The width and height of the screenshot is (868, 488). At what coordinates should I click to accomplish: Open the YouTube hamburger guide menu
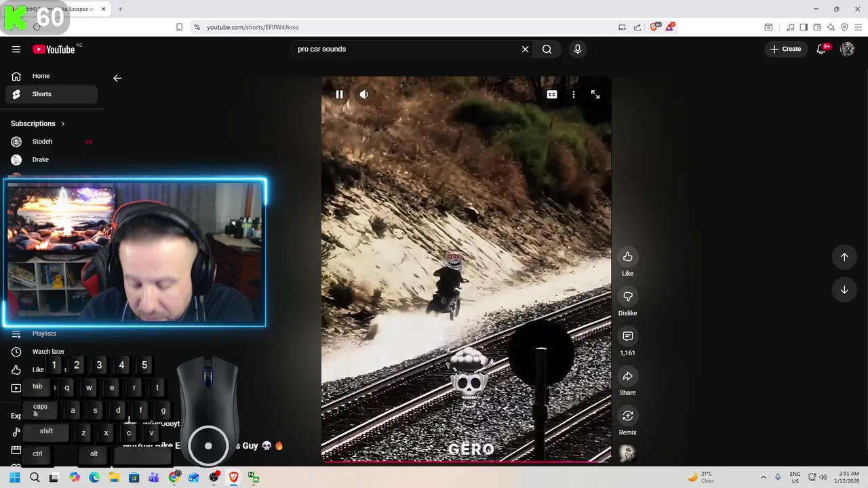16,49
